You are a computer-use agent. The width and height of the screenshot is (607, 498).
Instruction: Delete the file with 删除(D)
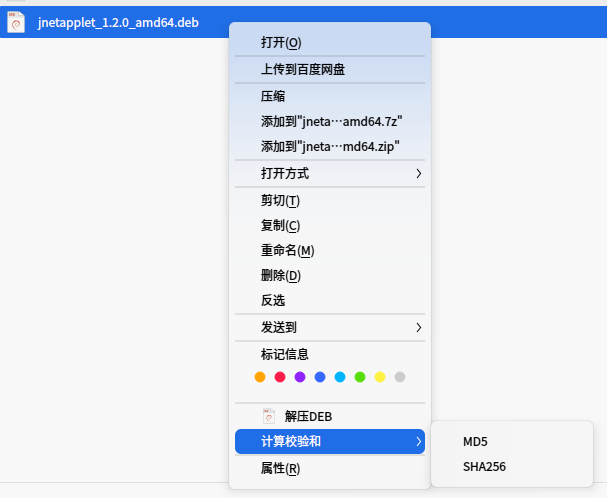(330, 276)
